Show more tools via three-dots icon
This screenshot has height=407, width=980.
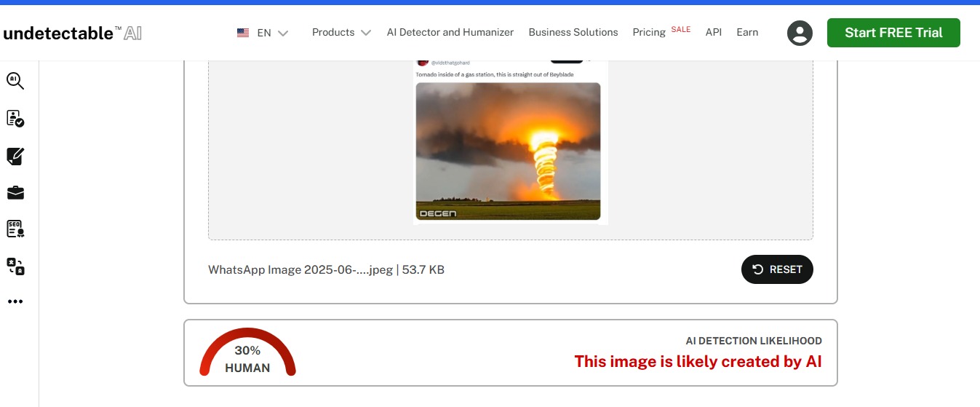pos(15,301)
